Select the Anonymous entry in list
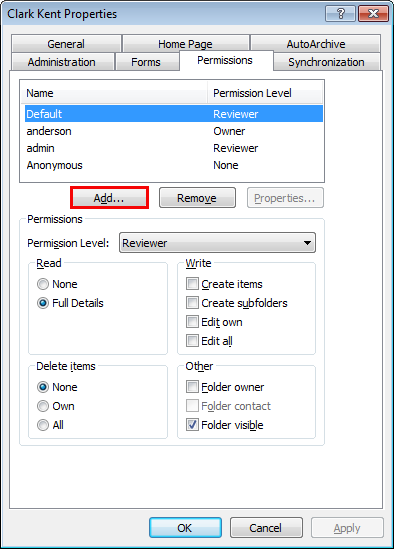The width and height of the screenshot is (394, 549). pos(174,165)
